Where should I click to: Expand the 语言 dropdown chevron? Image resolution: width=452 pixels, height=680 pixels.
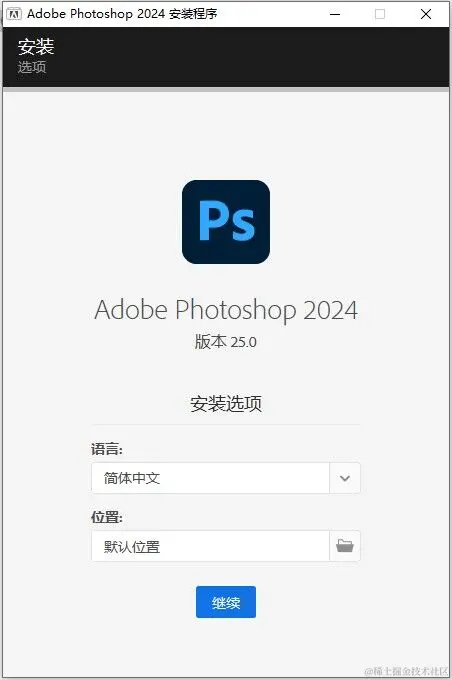pos(345,478)
